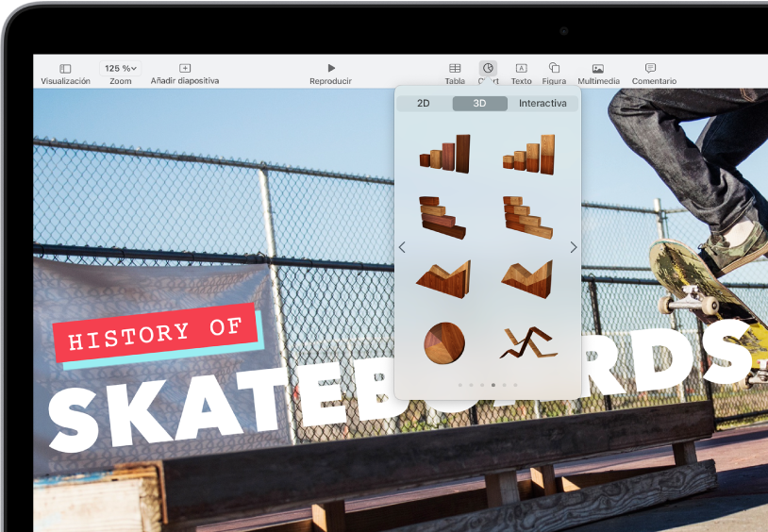This screenshot has width=768, height=532.
Task: Select the 3D charts tab
Action: click(x=479, y=104)
